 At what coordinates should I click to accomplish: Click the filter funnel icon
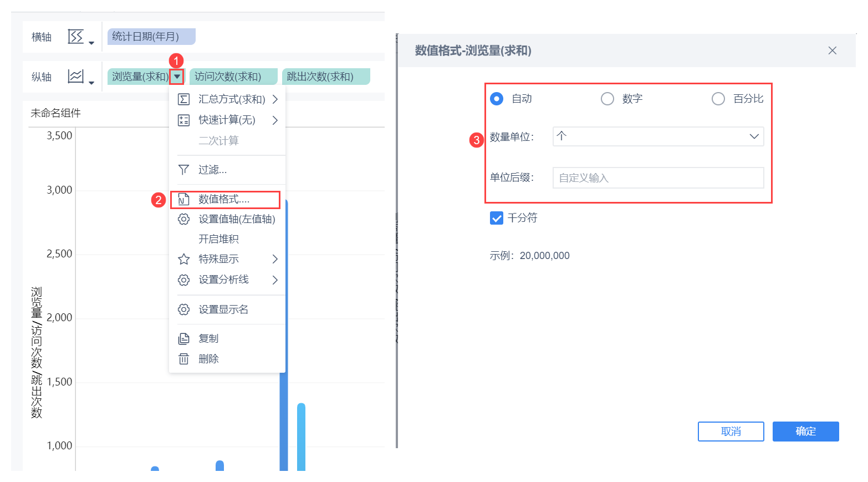(183, 170)
